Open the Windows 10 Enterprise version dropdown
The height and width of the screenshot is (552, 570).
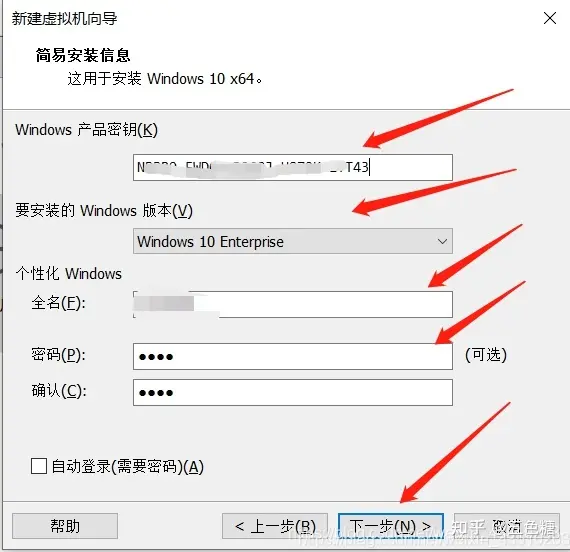click(x=293, y=241)
